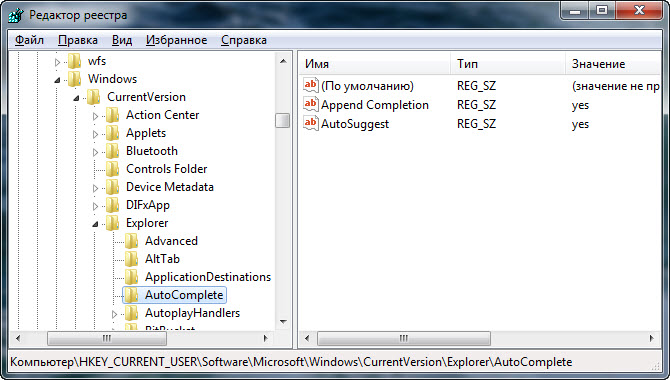Click the tree pane scroll down arrow
Viewport: 670px width, 380px height.
coord(283,321)
